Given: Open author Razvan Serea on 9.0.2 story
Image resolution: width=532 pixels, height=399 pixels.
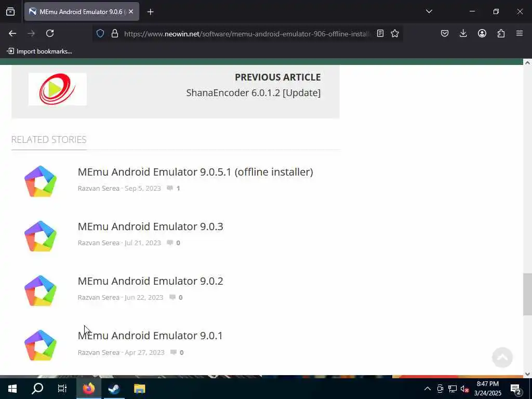Looking at the screenshot, I should click(98, 298).
